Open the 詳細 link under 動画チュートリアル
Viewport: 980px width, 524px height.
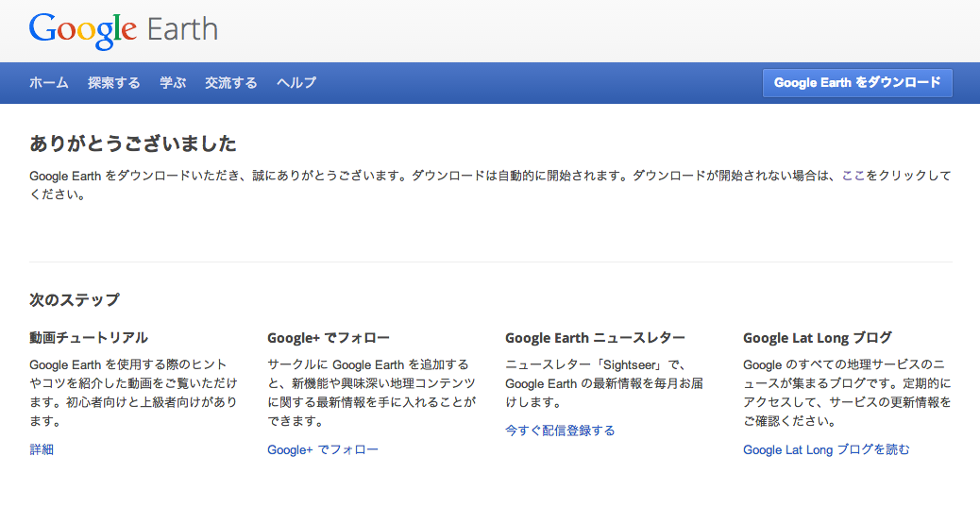click(42, 449)
